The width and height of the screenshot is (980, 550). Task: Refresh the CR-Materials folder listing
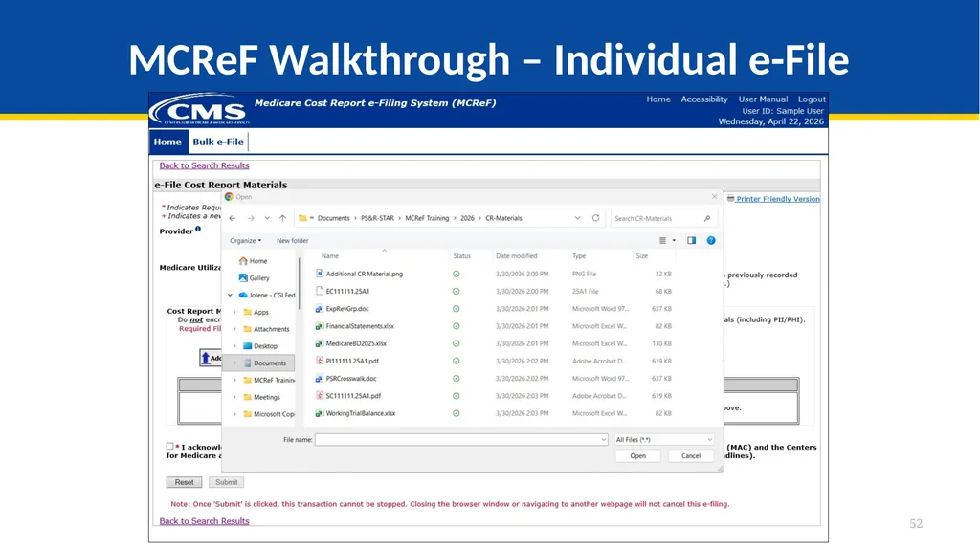[x=595, y=218]
